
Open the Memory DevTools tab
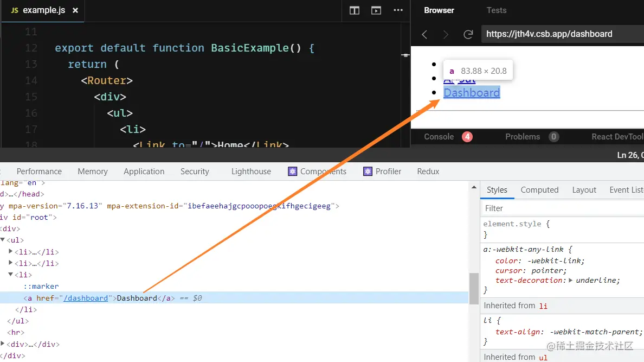coord(92,172)
